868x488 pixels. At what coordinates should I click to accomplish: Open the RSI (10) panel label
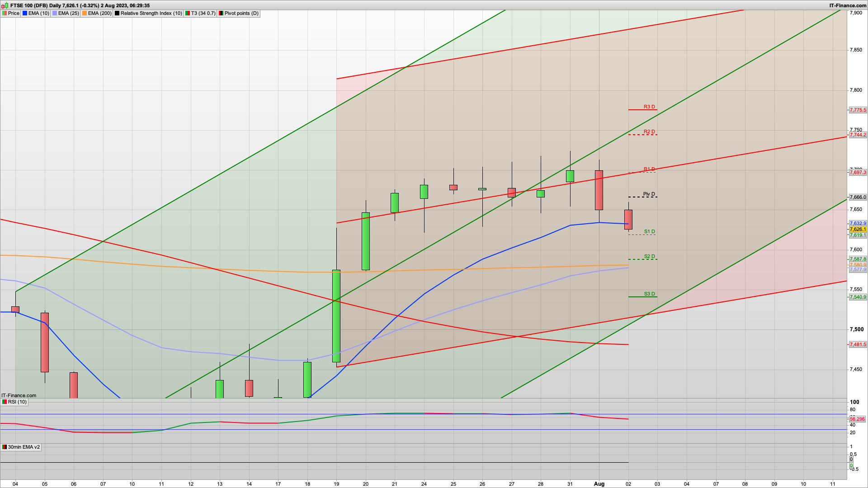[17, 402]
